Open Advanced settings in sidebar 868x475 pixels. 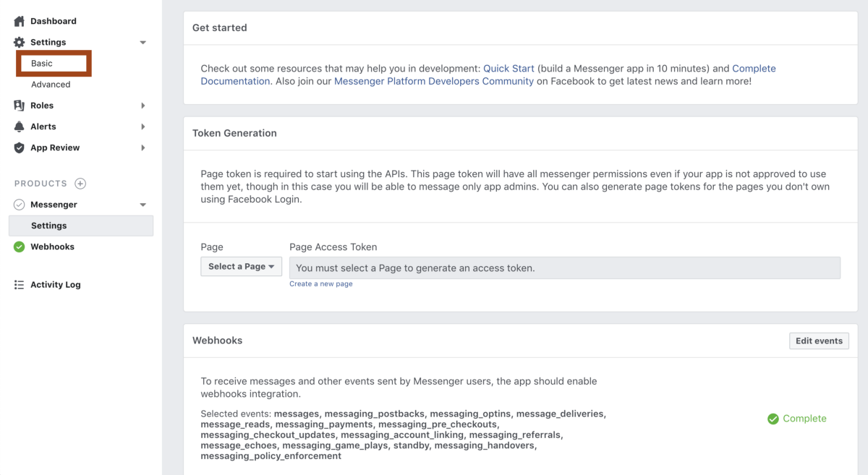pyautogui.click(x=51, y=85)
